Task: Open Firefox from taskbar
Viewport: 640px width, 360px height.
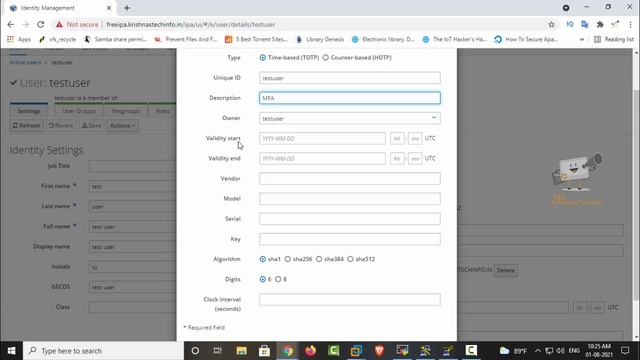Action: pyautogui.click(x=311, y=351)
